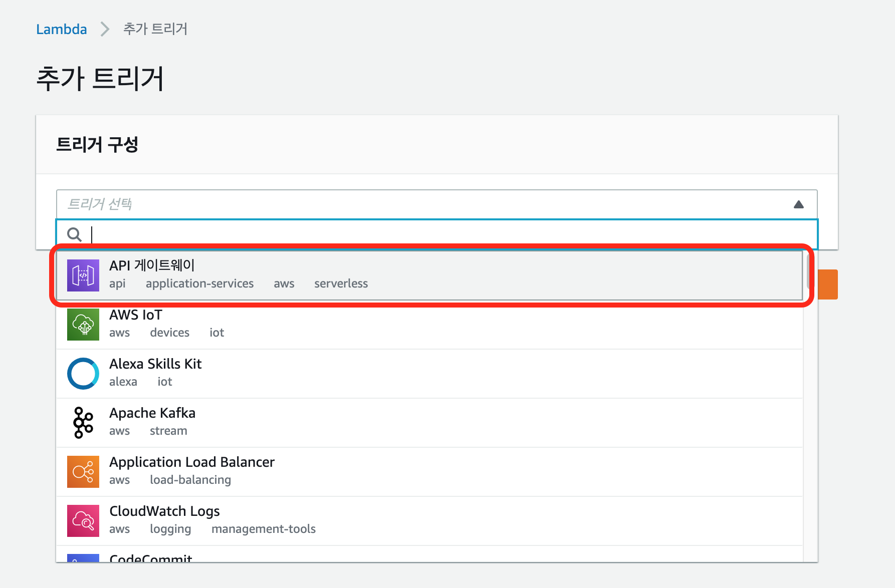
Task: Click the 트리거 구성 panel heading
Action: [97, 144]
